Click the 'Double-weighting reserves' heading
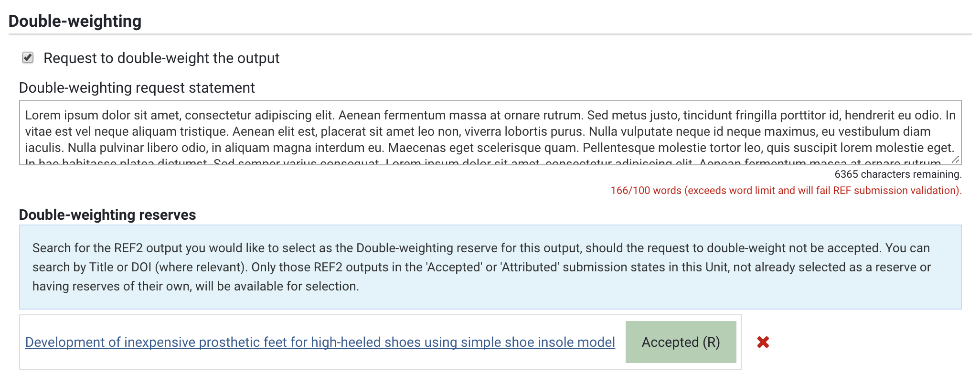This screenshot has height=386, width=980. pyautogui.click(x=107, y=215)
